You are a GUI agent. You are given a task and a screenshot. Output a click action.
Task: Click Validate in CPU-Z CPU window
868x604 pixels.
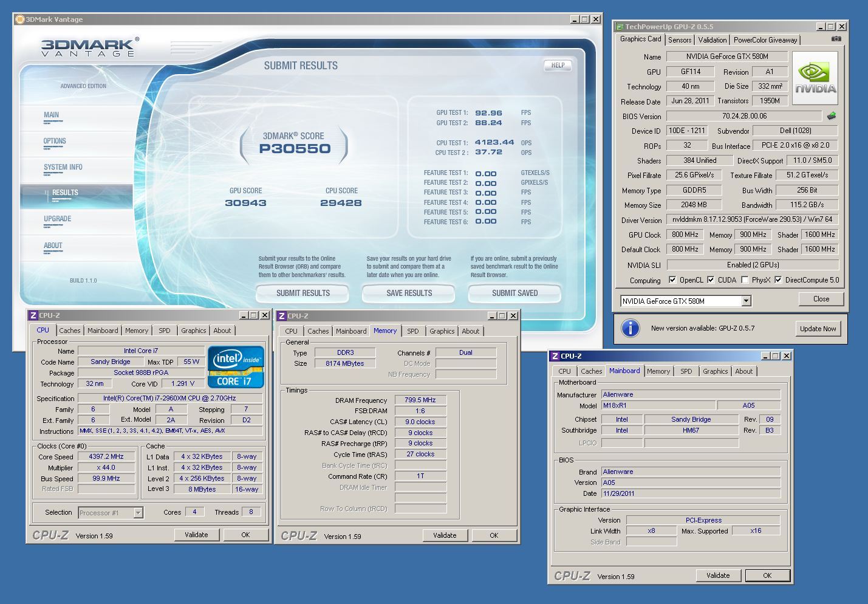(196, 535)
